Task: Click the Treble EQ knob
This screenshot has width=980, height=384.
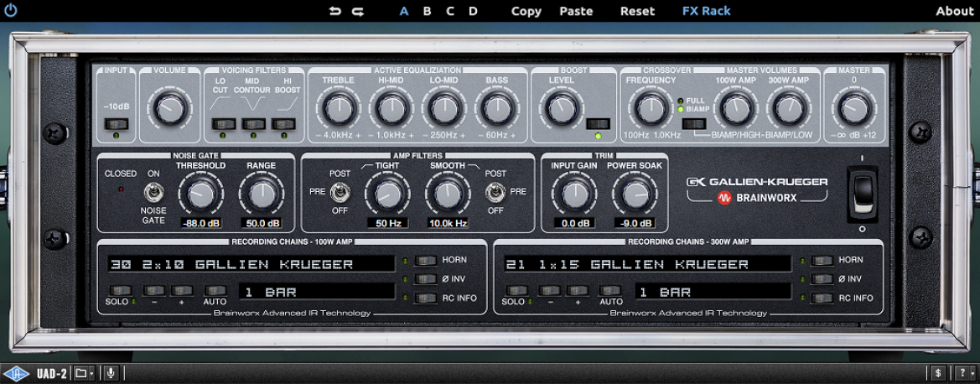Action: 338,109
